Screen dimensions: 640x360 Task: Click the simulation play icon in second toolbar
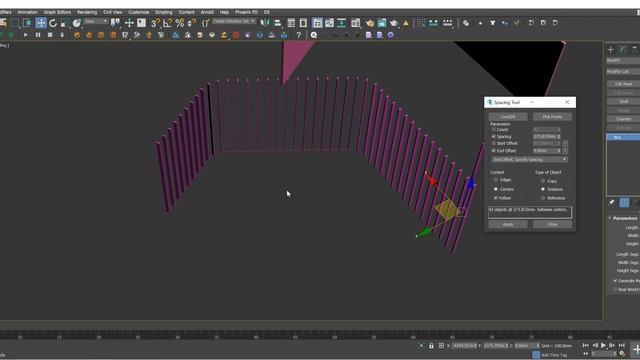26,35
